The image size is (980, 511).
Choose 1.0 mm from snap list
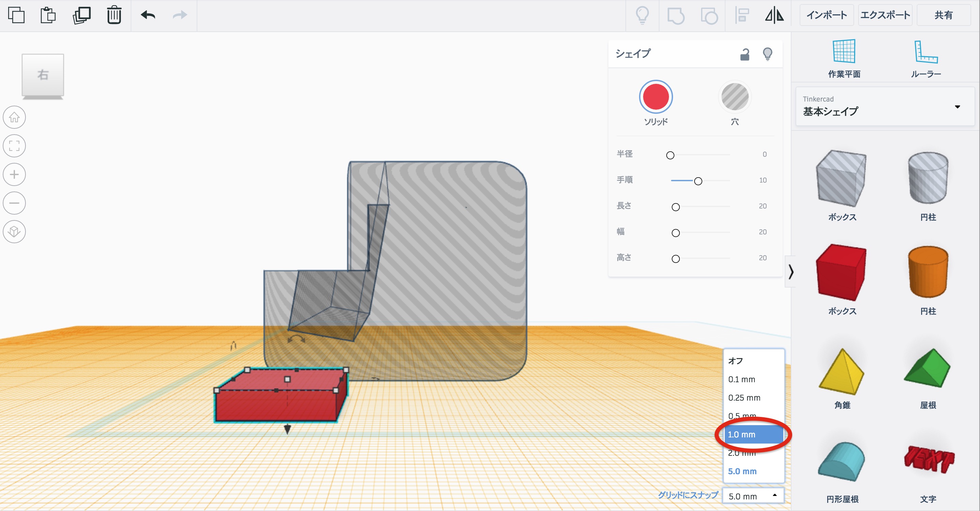753,434
